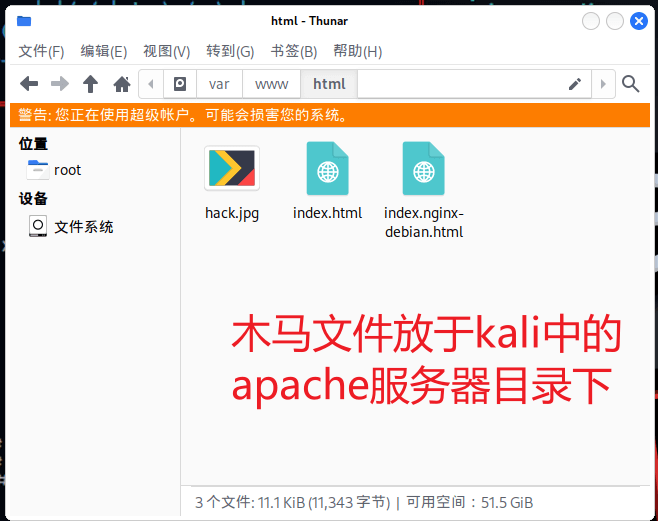Click the filesystem root disk icon in path bar

coord(180,84)
